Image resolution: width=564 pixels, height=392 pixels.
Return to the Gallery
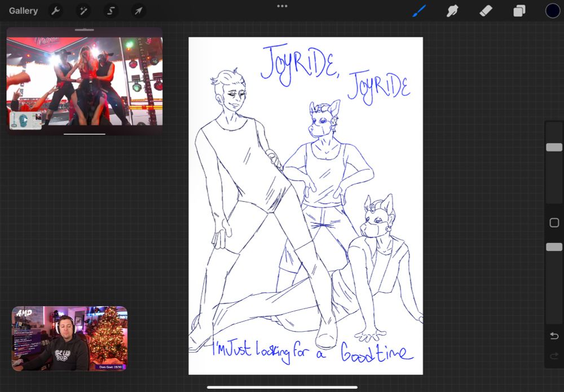pyautogui.click(x=23, y=11)
